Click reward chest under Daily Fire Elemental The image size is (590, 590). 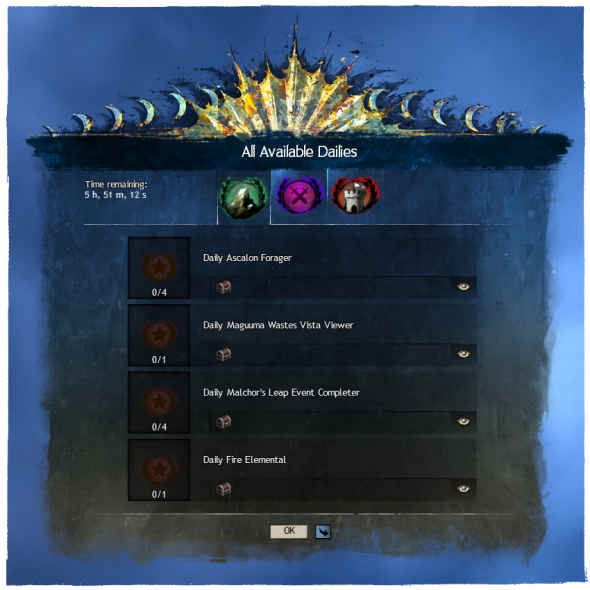click(224, 489)
